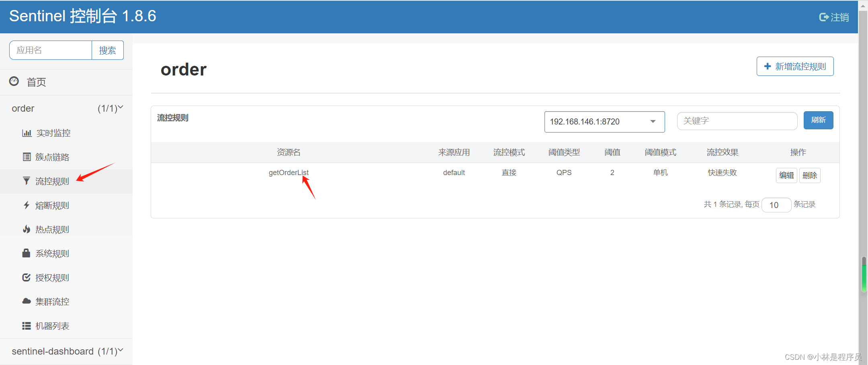Click the plus icon on 新增流控规则

click(768, 66)
